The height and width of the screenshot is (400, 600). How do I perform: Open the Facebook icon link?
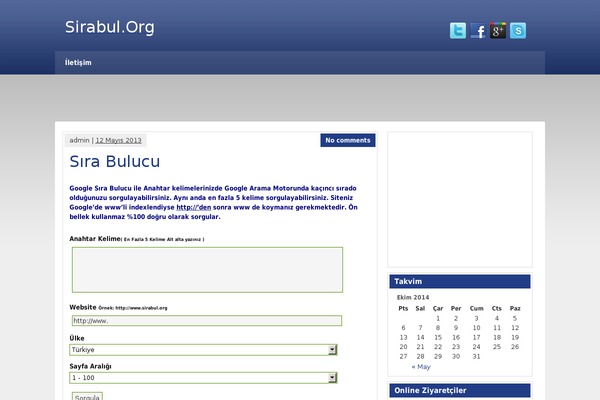click(x=478, y=31)
